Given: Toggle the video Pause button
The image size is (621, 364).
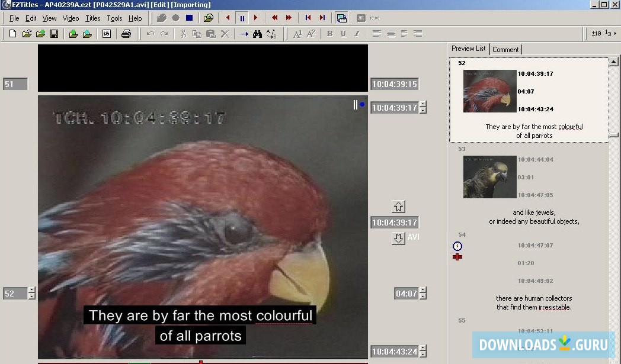Looking at the screenshot, I should (242, 18).
